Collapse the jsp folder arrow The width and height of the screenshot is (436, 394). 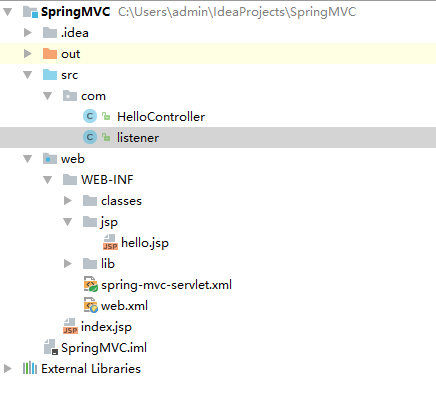[68, 222]
